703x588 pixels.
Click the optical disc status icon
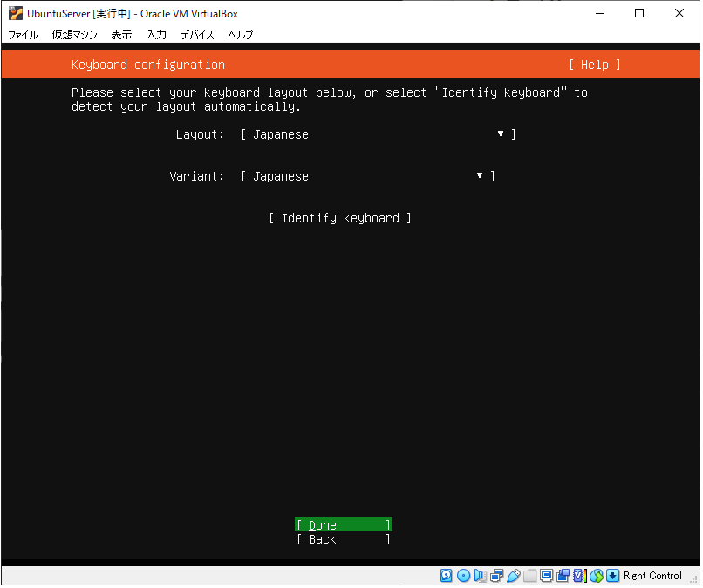point(463,576)
